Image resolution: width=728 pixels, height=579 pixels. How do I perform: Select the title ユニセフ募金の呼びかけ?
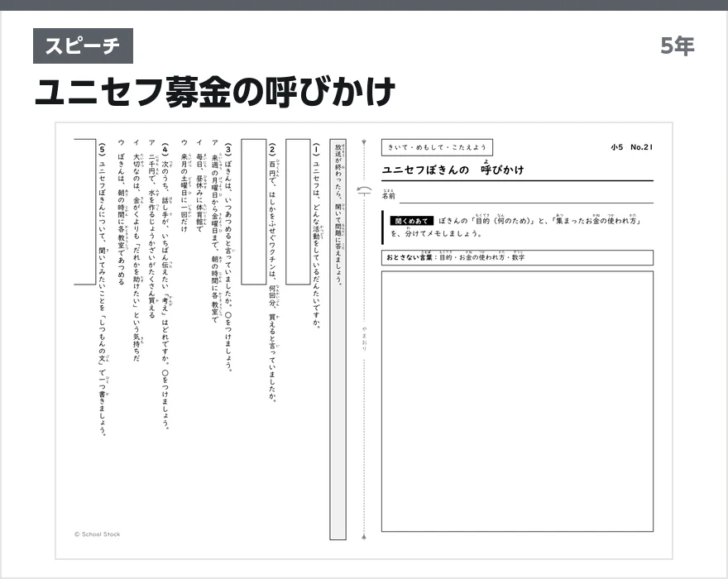click(215, 93)
